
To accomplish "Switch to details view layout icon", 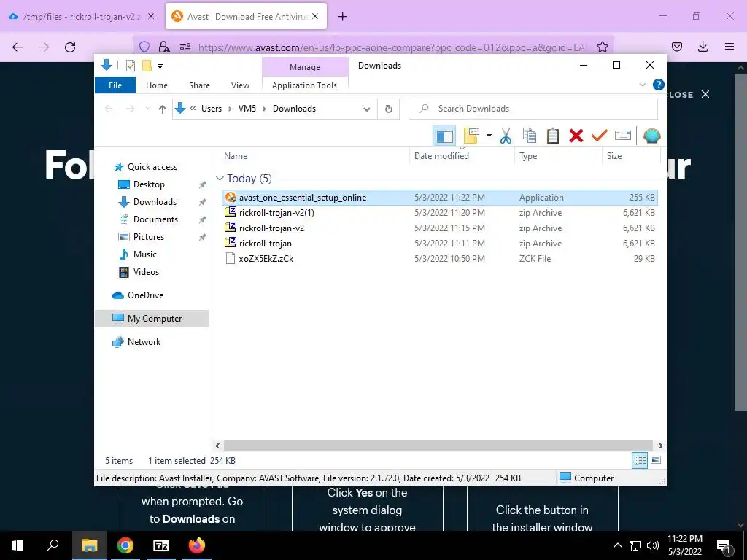I will (640, 460).
